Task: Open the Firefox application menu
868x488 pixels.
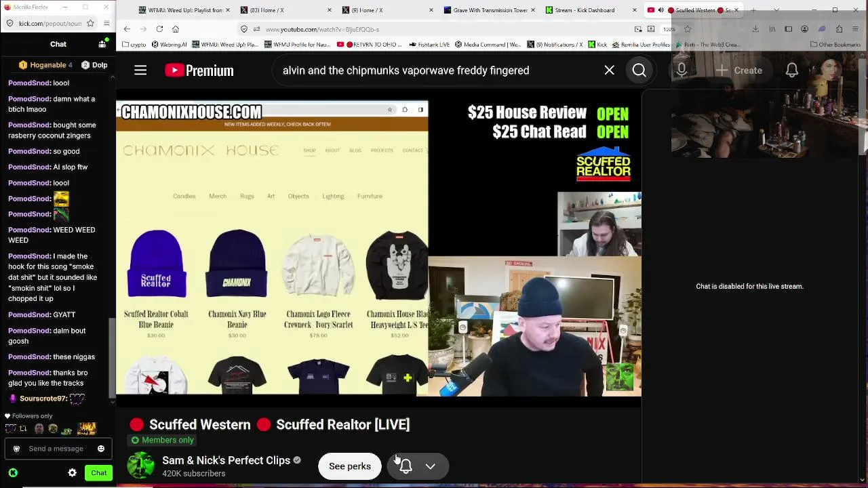Action: [856, 29]
